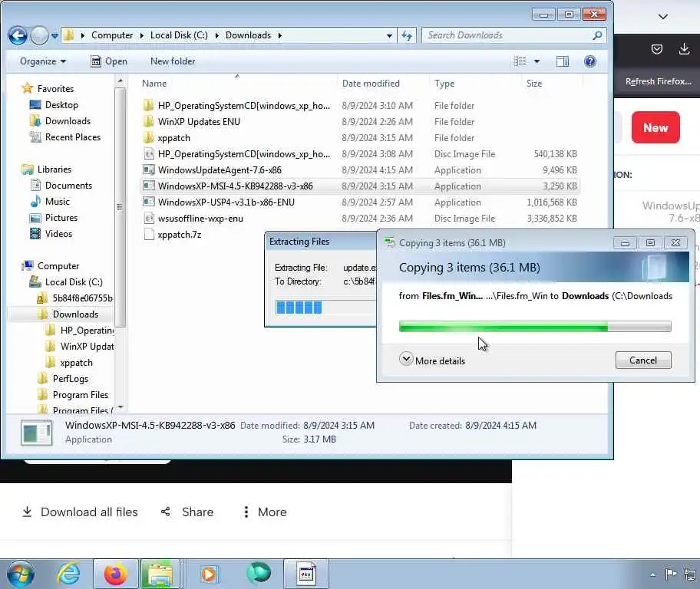Click the Windows Start button
700x589 pixels.
20,574
